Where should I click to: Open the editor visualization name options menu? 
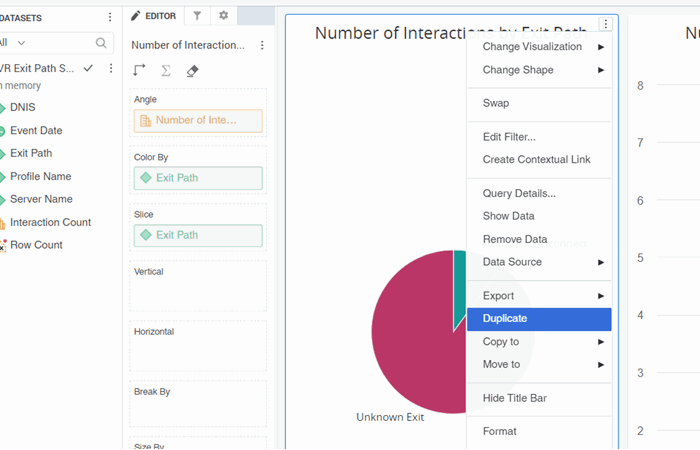(262, 45)
